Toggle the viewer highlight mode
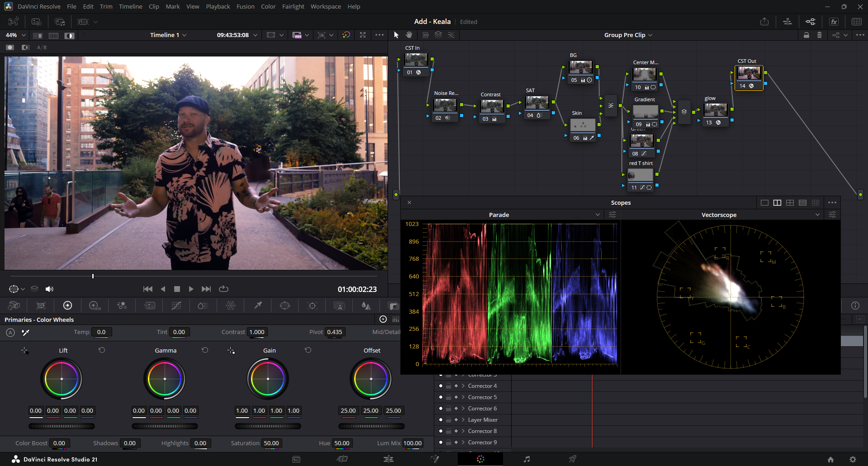 tap(70, 35)
